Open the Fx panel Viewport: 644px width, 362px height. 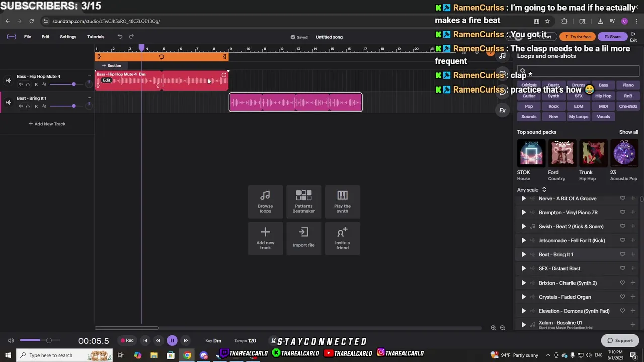coord(502,110)
